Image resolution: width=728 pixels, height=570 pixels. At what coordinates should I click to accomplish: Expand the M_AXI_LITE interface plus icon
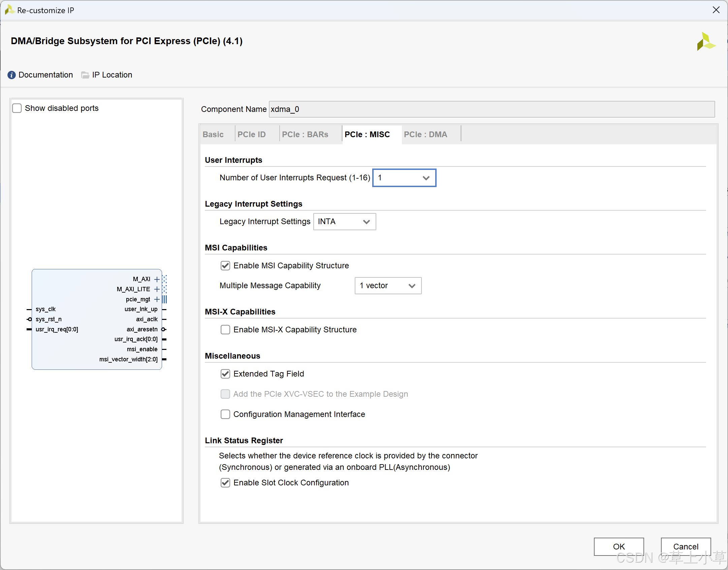(157, 289)
